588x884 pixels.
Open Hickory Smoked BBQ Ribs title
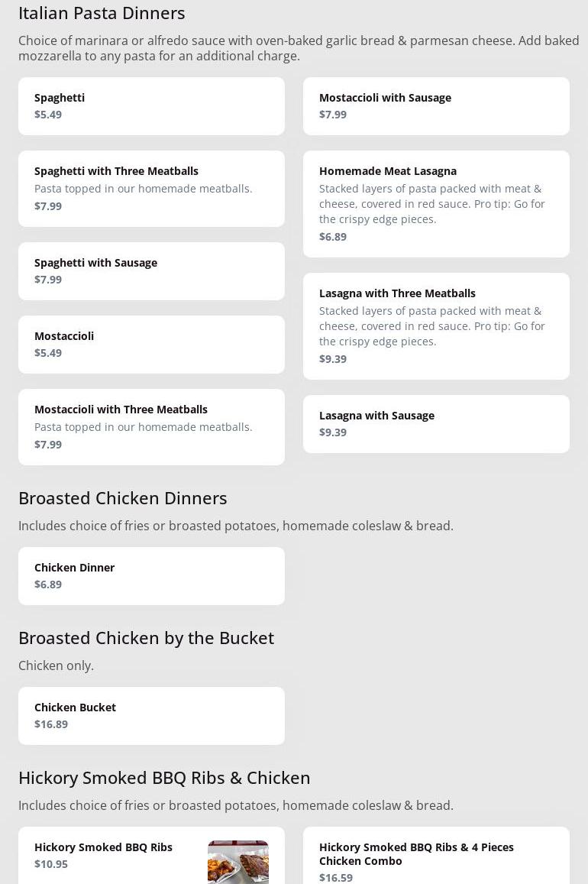[x=103, y=847]
